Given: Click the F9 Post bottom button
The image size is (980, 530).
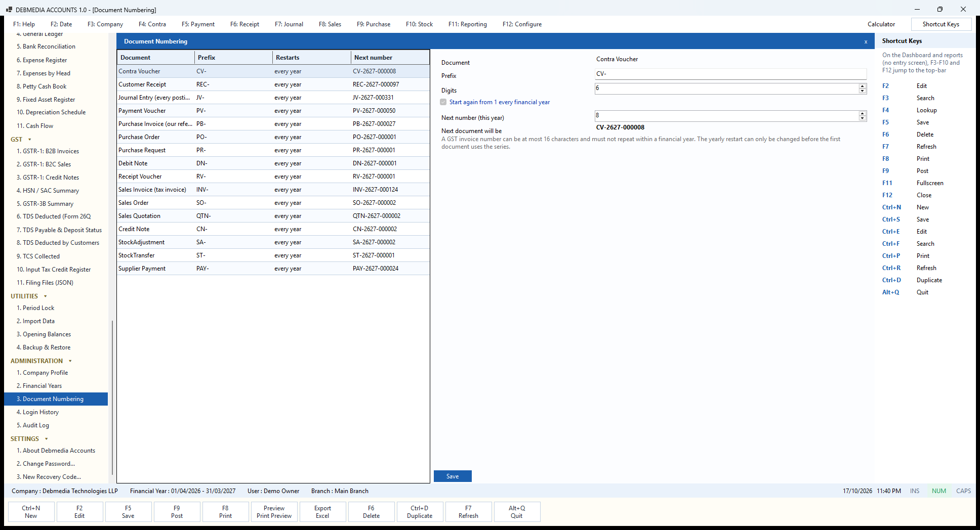Looking at the screenshot, I should pos(177,512).
